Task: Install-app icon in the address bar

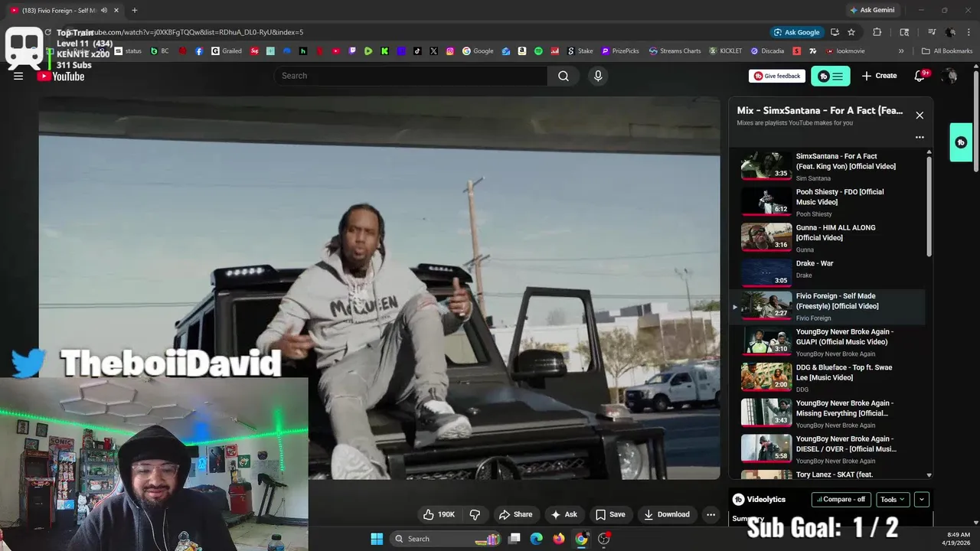Action: (x=835, y=32)
